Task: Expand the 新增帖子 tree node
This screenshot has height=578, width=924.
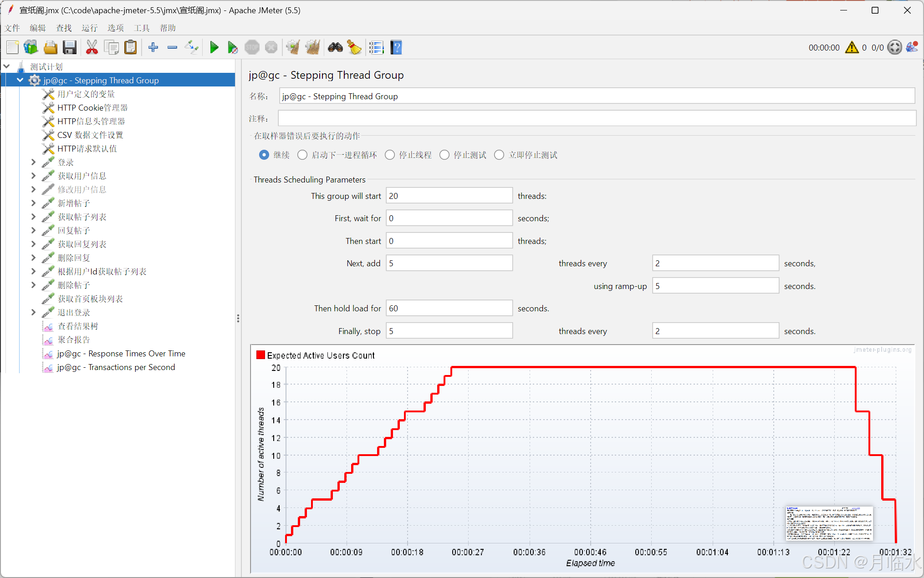Action: (33, 203)
